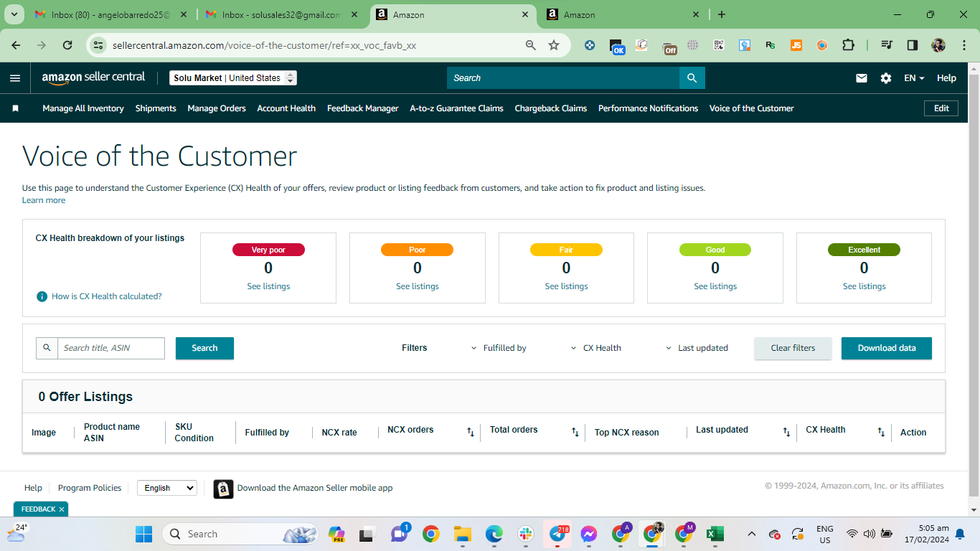Screen dimensions: 980x551
Task: Open Manage Orders
Action: pyautogui.click(x=217, y=108)
